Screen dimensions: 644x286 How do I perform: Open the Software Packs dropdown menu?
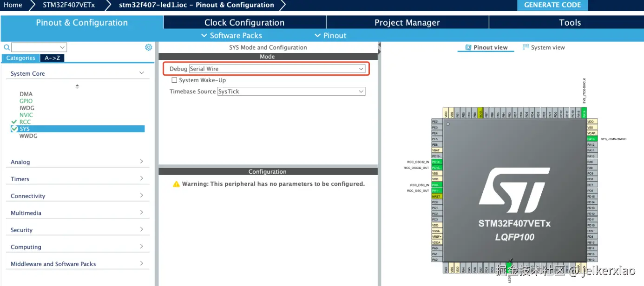click(231, 35)
